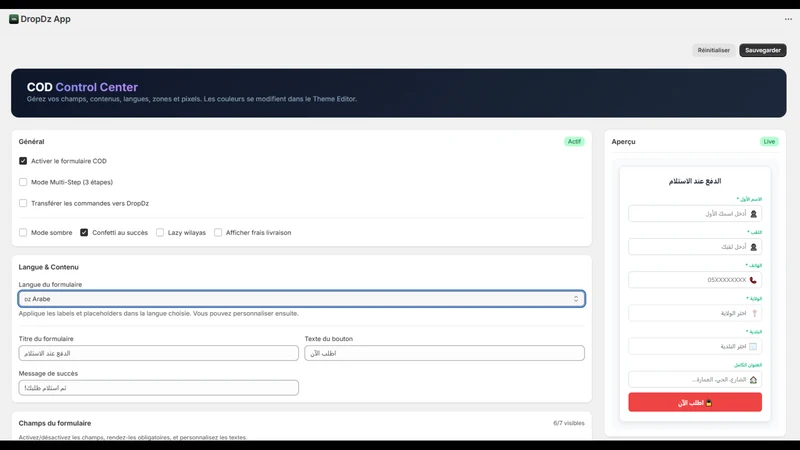Screen dimensions: 800x450
Task: Open the three-dot options menu
Action: click(788, 19)
